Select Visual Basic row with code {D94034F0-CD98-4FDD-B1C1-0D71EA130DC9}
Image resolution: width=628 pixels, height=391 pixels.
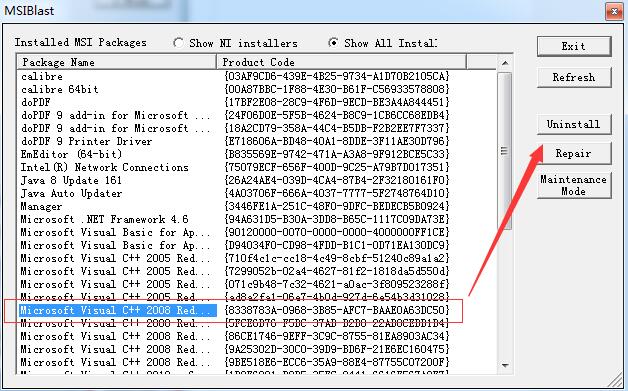coord(256,245)
